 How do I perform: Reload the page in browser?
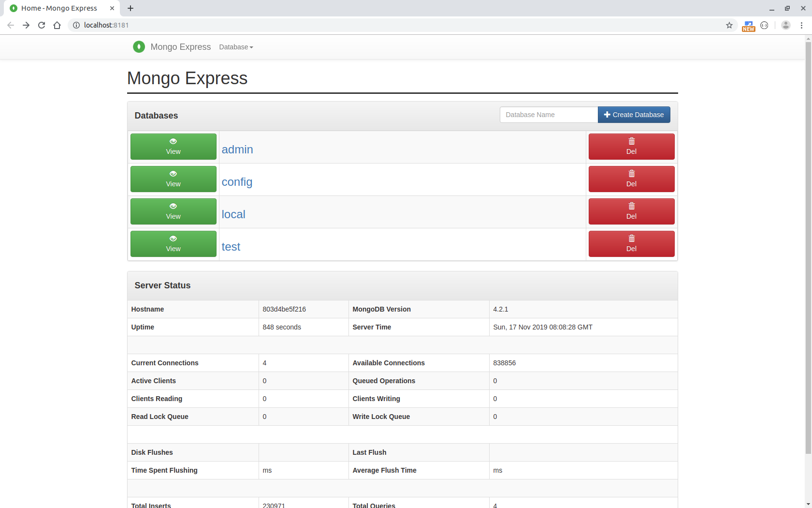click(x=42, y=25)
